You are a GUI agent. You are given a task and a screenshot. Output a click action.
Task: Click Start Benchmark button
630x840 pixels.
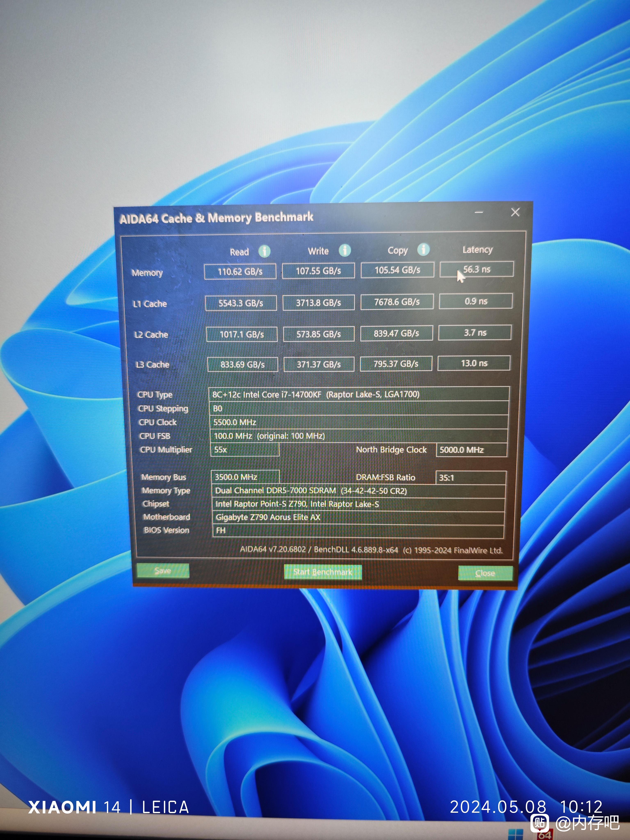coord(323,572)
